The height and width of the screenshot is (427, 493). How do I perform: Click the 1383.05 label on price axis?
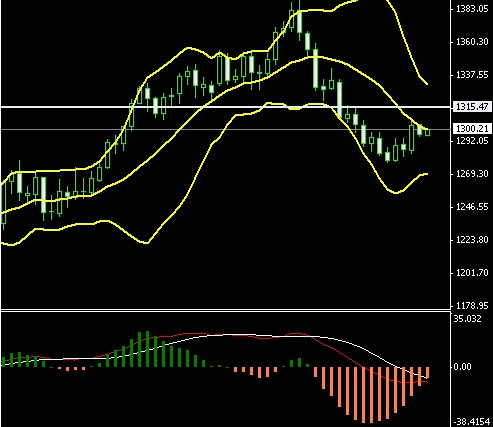(472, 9)
